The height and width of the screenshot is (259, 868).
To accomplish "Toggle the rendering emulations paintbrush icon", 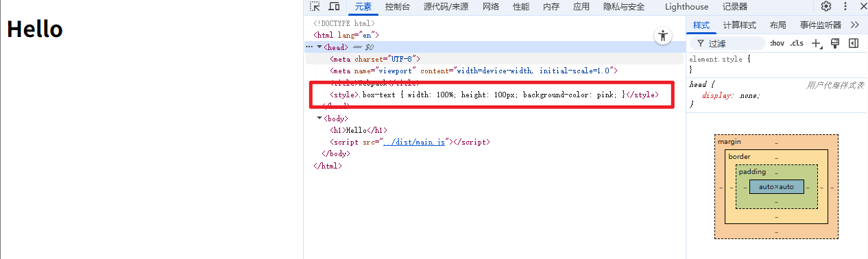I will tap(835, 43).
